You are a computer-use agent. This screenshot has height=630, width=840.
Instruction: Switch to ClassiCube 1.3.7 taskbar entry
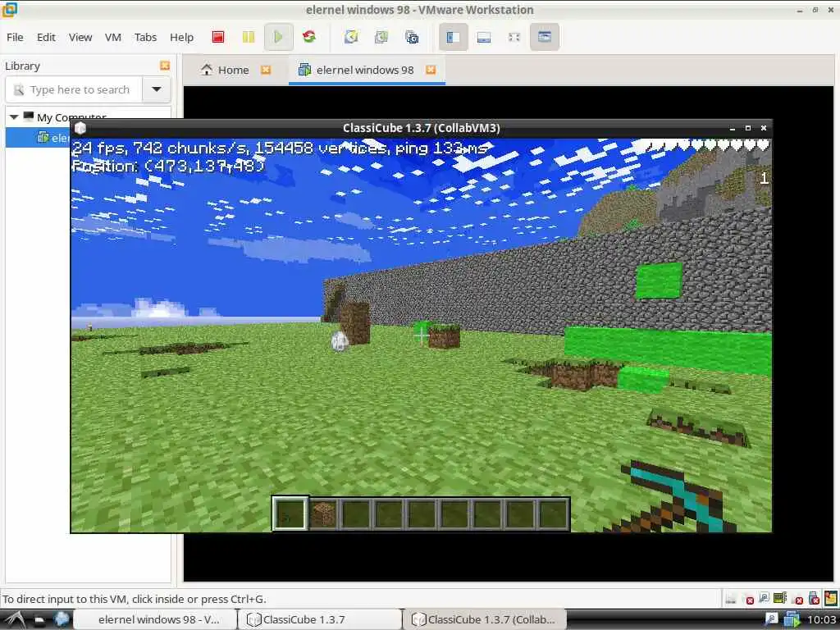point(319,619)
